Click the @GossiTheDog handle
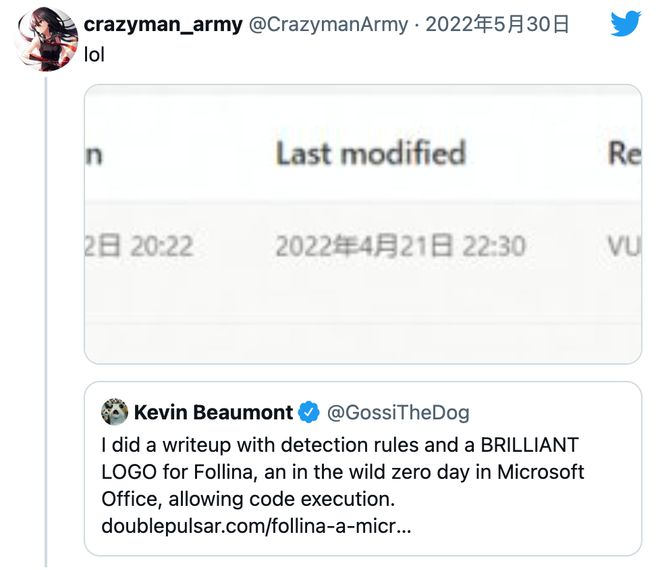Viewport: 660px width, 570px height. pyautogui.click(x=398, y=412)
